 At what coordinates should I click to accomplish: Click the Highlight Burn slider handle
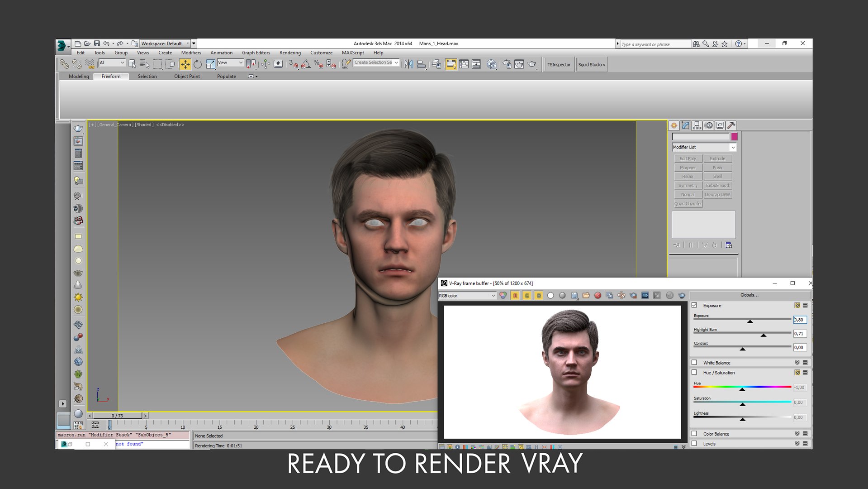pyautogui.click(x=764, y=336)
